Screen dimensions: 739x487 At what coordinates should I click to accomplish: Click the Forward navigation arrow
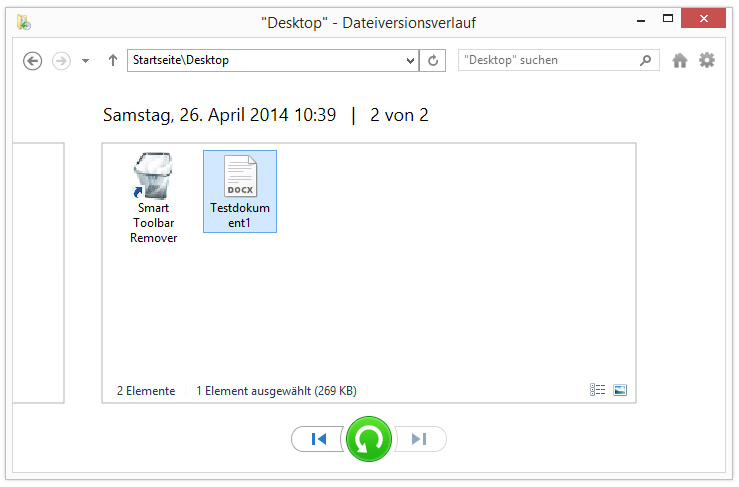pos(61,61)
